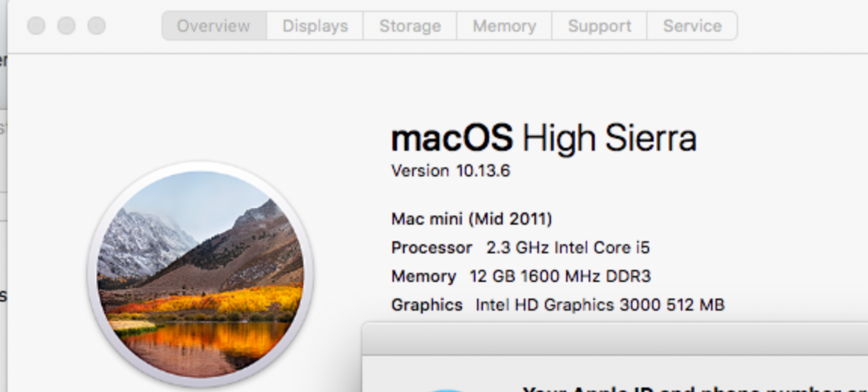This screenshot has width=868, height=392.
Task: Switch to the Displays tab
Action: point(315,26)
